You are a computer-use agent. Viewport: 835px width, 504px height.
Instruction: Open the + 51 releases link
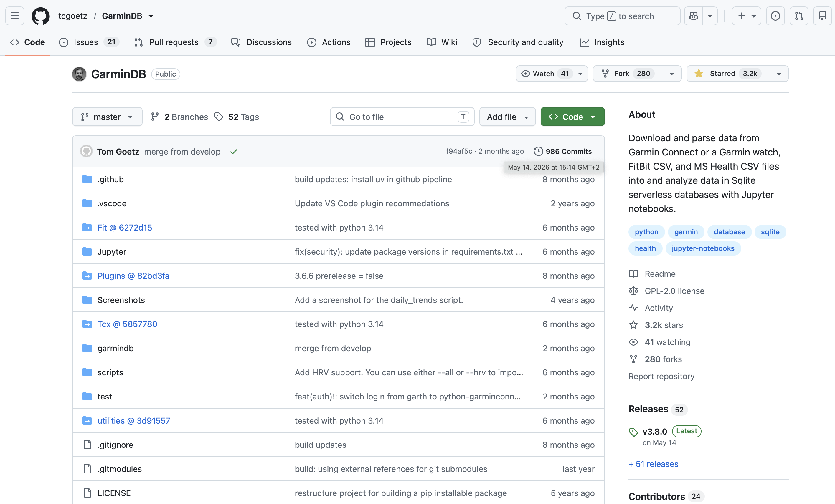(653, 464)
